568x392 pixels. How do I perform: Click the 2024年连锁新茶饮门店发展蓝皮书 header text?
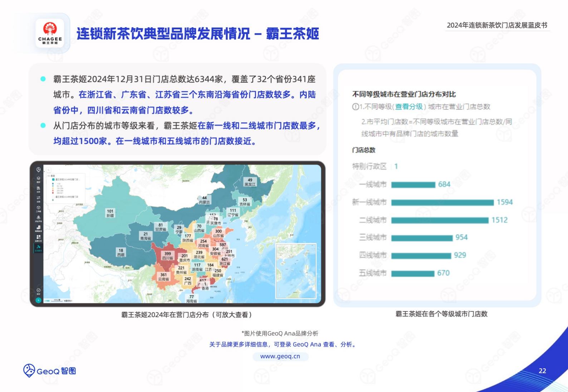(x=497, y=25)
